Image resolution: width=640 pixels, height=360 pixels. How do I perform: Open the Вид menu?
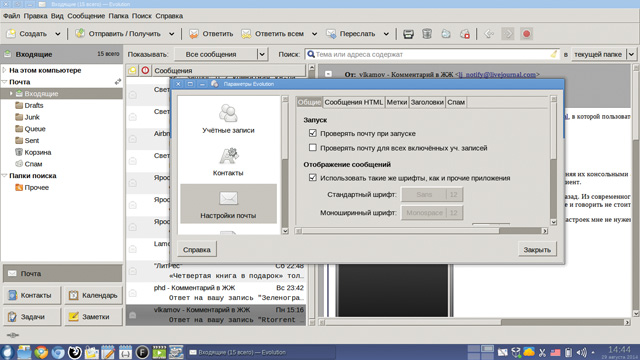click(x=57, y=16)
